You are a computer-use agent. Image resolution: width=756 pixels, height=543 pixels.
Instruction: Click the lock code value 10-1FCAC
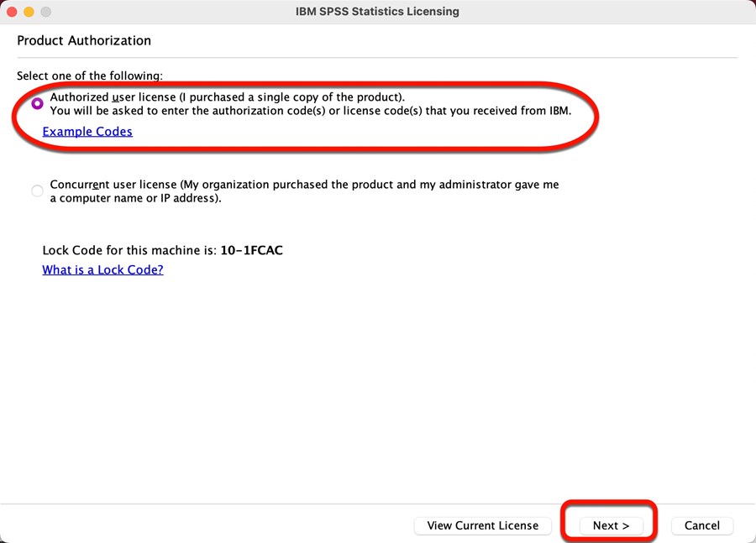click(x=252, y=250)
